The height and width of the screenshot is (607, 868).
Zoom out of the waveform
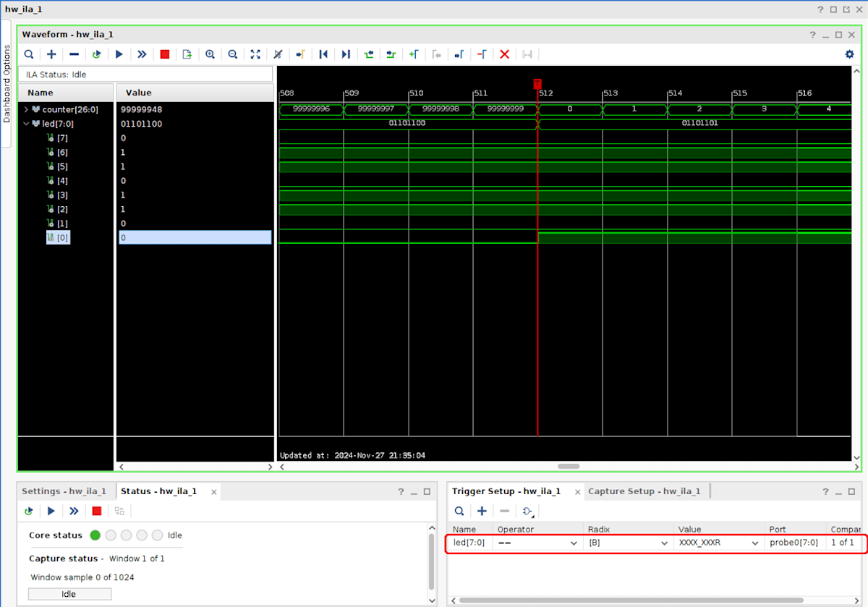(233, 54)
